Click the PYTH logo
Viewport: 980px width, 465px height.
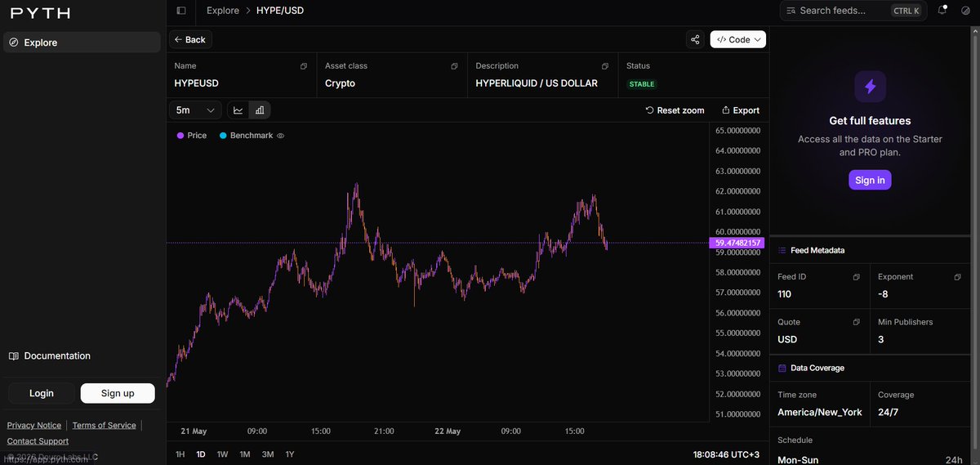[39, 12]
